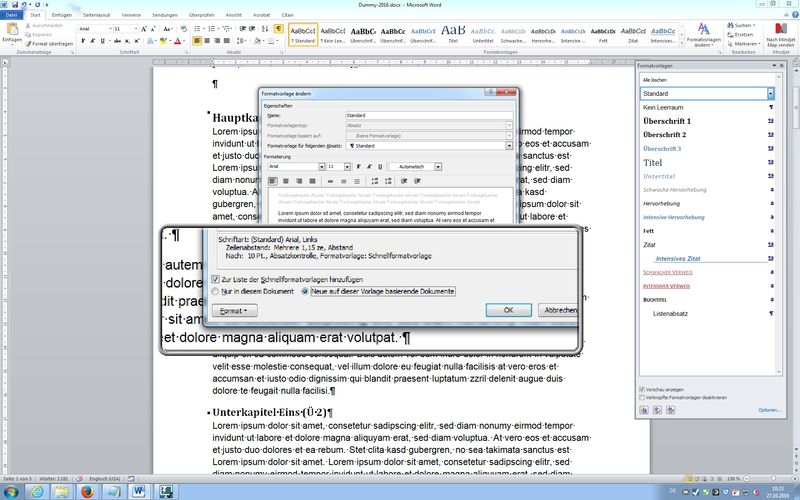Select left align icon in the dialog

(x=273, y=181)
